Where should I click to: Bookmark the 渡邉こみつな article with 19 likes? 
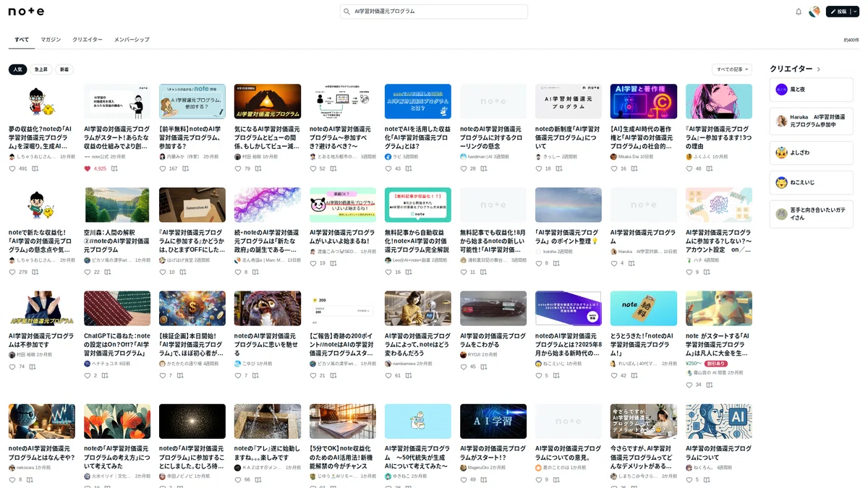(333, 263)
